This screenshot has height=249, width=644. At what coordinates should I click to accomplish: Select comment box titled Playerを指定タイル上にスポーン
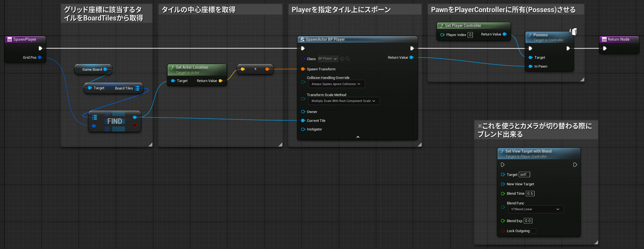355,10
